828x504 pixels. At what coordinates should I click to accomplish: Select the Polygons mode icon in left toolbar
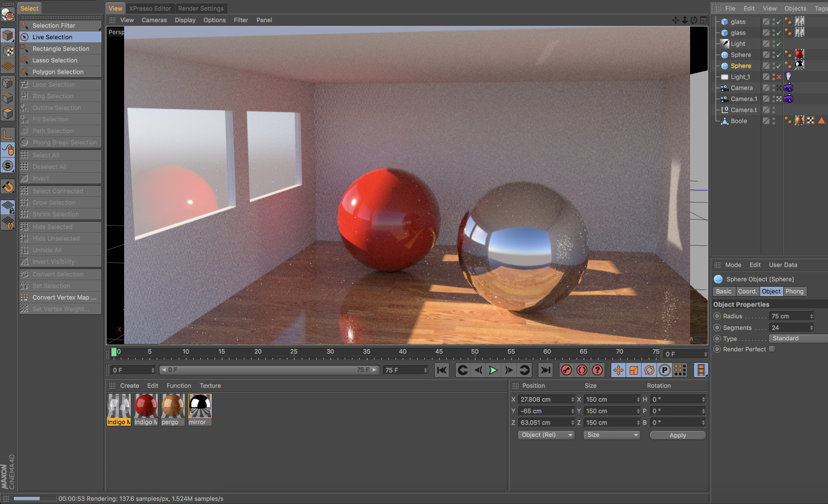(8, 114)
